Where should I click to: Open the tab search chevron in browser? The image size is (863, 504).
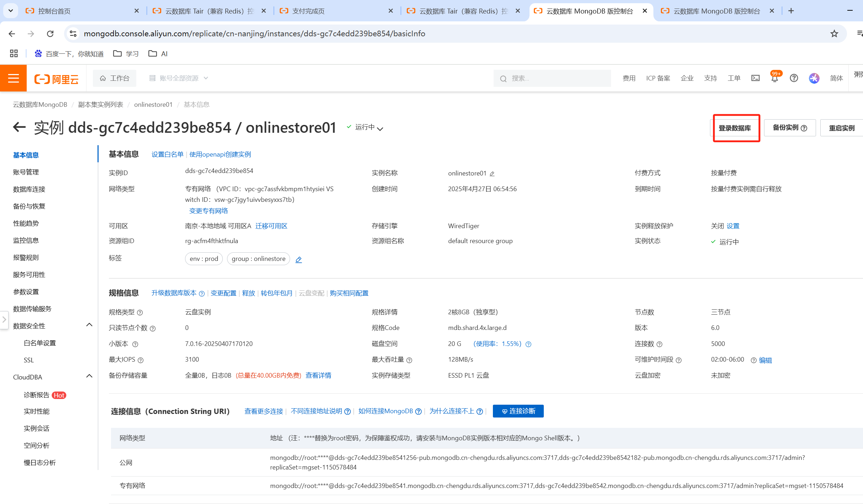[11, 11]
